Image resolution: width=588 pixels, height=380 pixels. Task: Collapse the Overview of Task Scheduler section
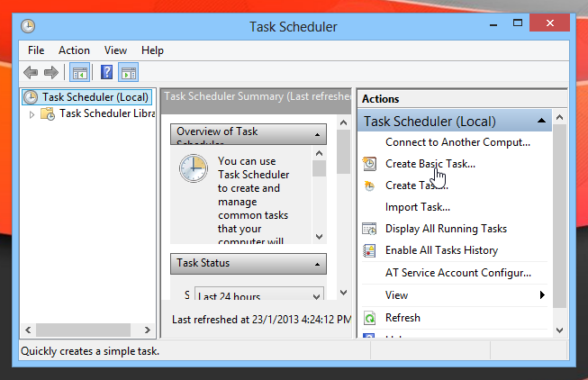click(319, 133)
